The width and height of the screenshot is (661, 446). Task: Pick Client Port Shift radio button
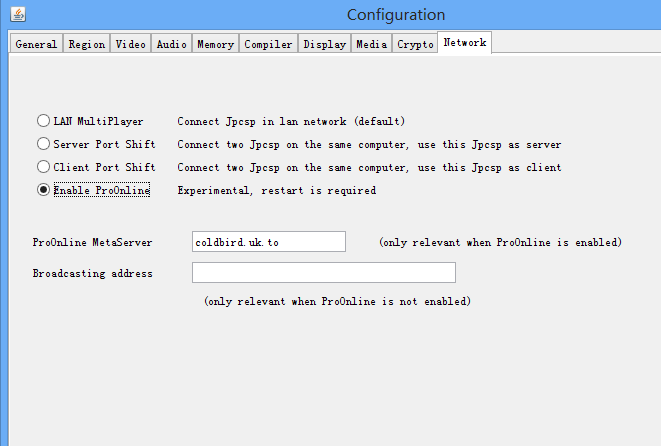coord(44,167)
